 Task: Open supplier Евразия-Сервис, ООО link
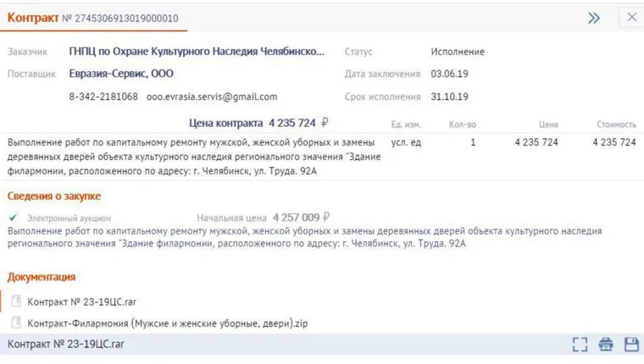click(x=121, y=74)
